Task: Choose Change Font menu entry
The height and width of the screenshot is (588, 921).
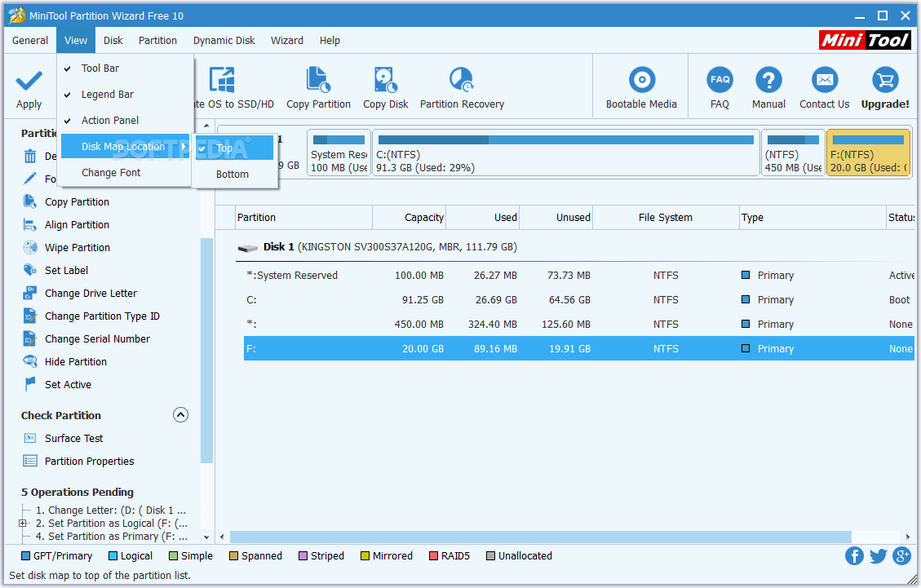Action: [126, 172]
